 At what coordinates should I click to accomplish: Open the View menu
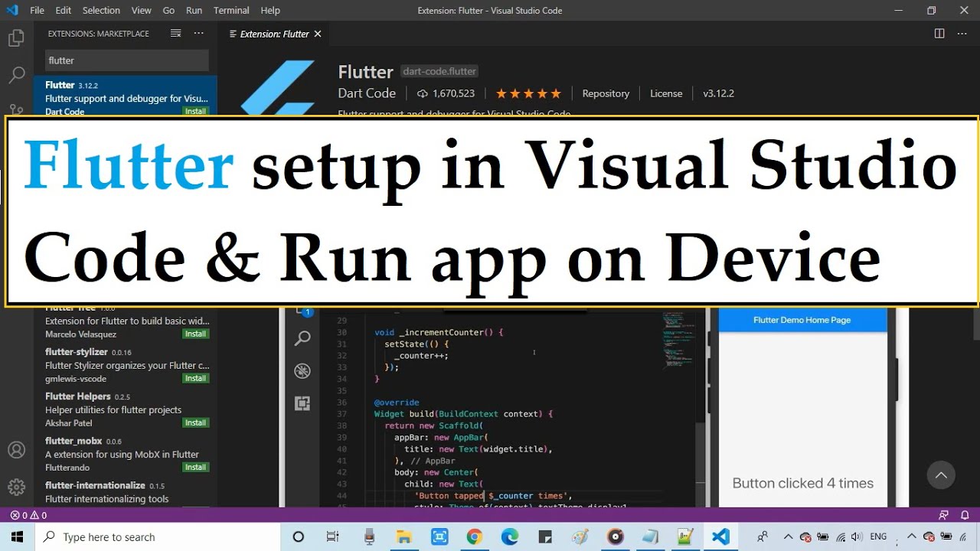[x=141, y=10]
